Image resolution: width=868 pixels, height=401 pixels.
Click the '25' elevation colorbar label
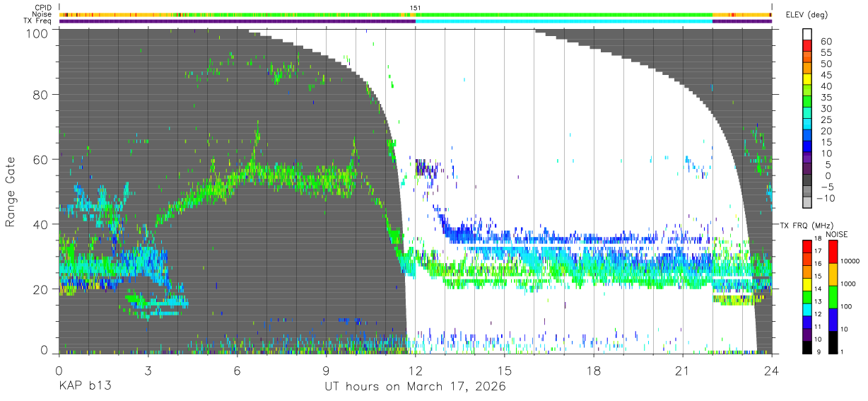[826, 120]
